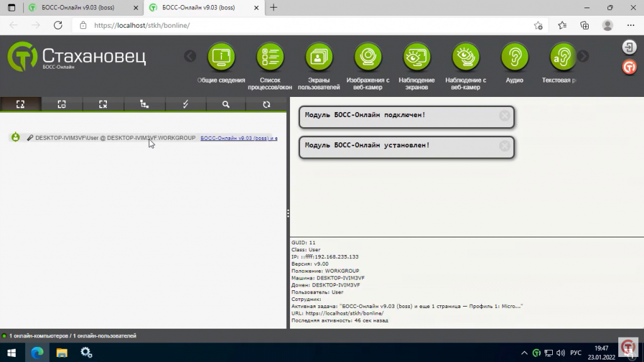Move module carousel to the right
644x362 pixels.
click(x=583, y=57)
